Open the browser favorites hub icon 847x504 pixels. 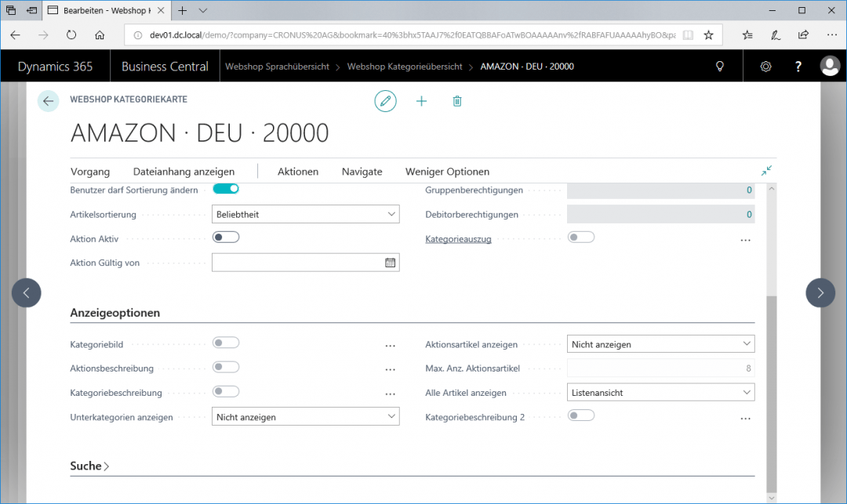tap(747, 35)
